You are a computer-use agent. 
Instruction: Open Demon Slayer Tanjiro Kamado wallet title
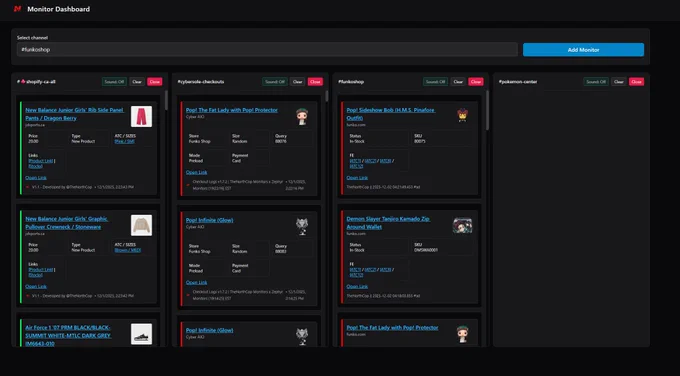pyautogui.click(x=388, y=223)
